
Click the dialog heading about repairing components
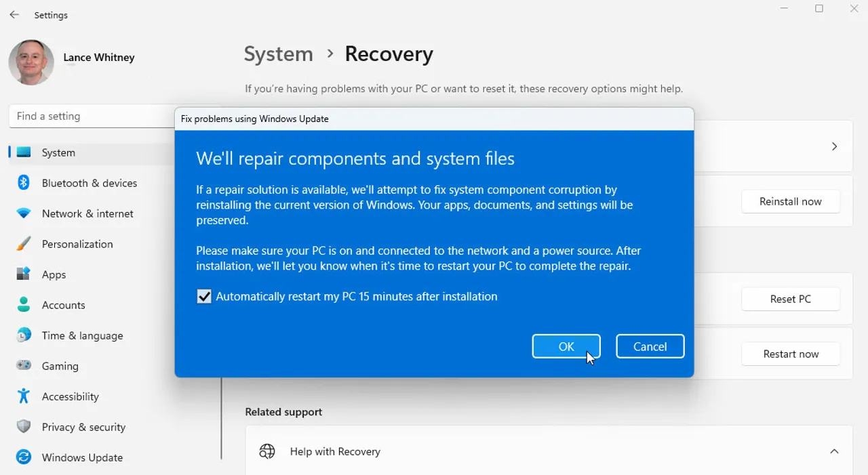tap(355, 159)
